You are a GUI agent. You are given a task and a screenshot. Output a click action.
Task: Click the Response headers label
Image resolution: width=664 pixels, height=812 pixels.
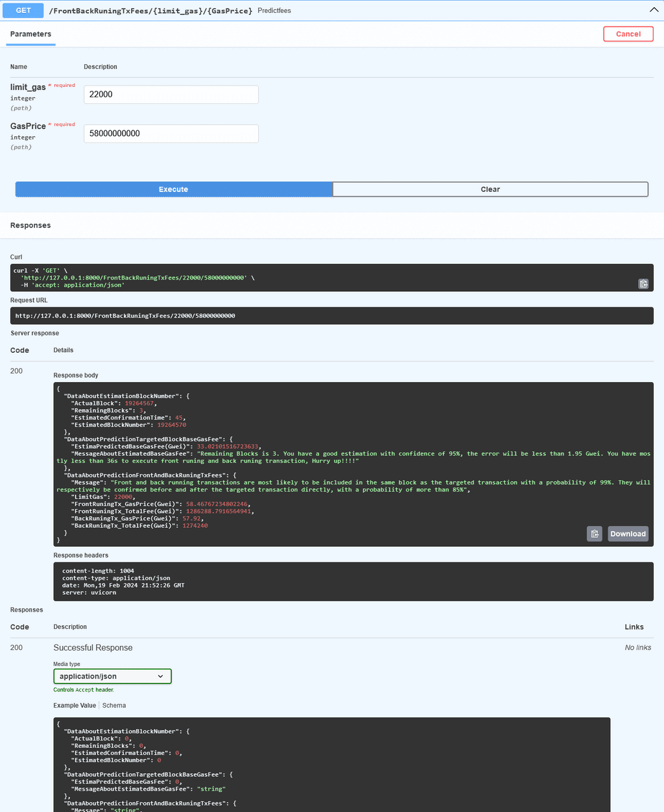[81, 555]
